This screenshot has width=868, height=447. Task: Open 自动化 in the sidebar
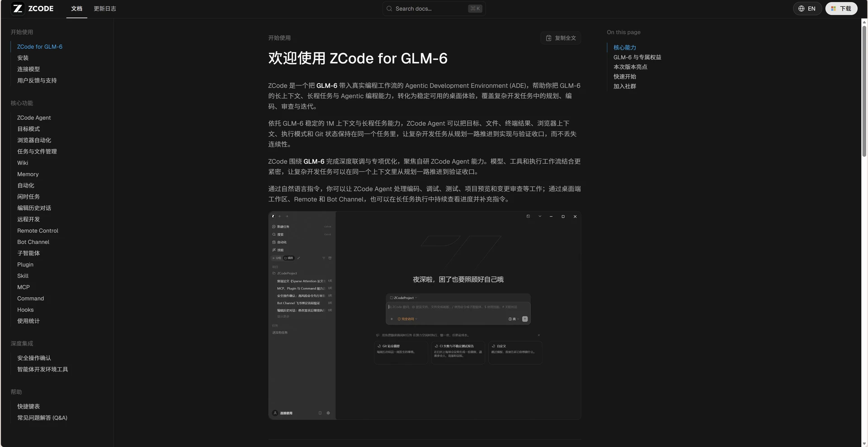click(x=26, y=185)
